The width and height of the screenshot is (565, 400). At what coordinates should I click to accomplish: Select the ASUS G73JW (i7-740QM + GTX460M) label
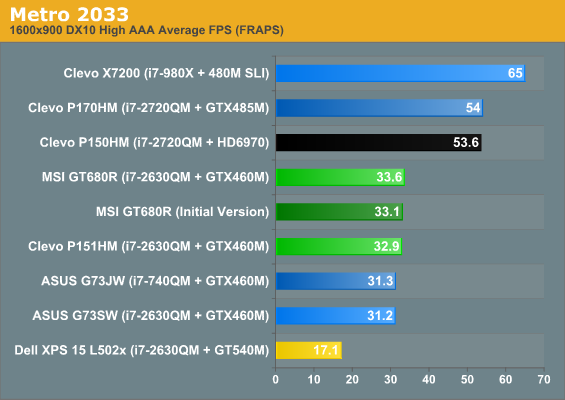[x=155, y=281]
